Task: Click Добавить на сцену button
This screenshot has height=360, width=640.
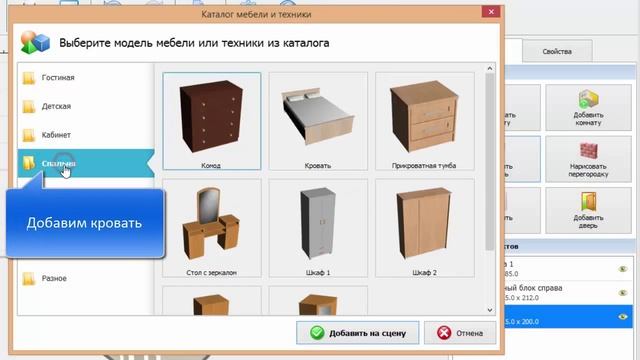Action: (358, 333)
